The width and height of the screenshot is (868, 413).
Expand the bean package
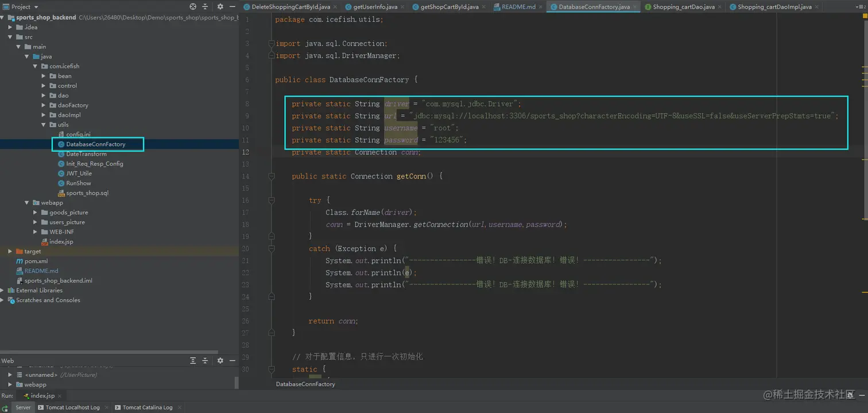tap(44, 76)
